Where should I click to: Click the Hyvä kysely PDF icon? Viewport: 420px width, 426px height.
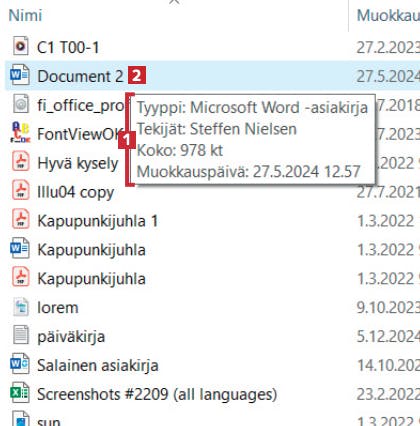click(x=21, y=162)
